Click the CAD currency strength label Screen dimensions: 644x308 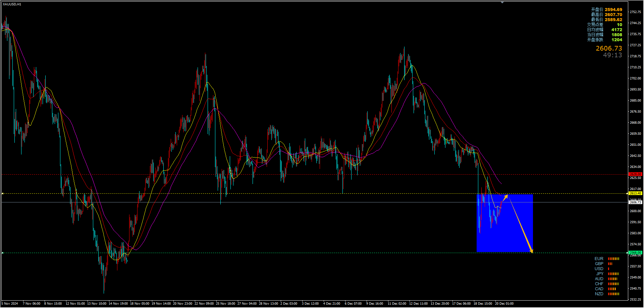click(599, 289)
